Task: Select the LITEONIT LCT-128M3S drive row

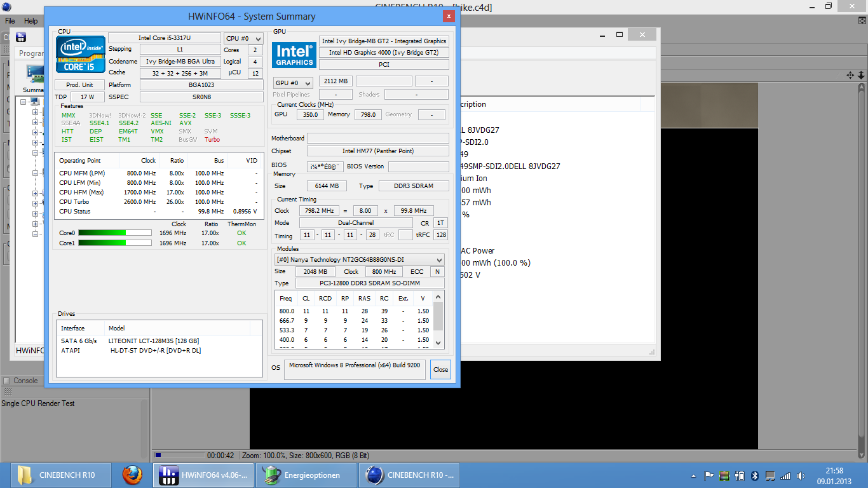Action: [159, 341]
